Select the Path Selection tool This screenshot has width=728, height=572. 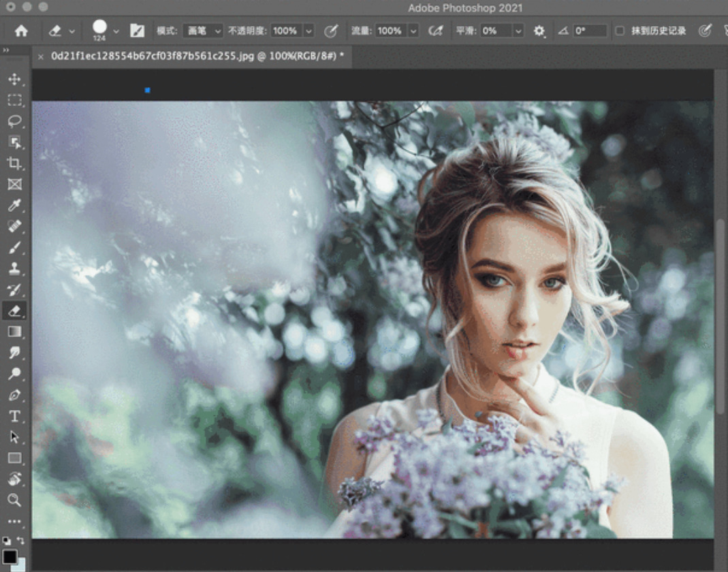click(x=14, y=437)
